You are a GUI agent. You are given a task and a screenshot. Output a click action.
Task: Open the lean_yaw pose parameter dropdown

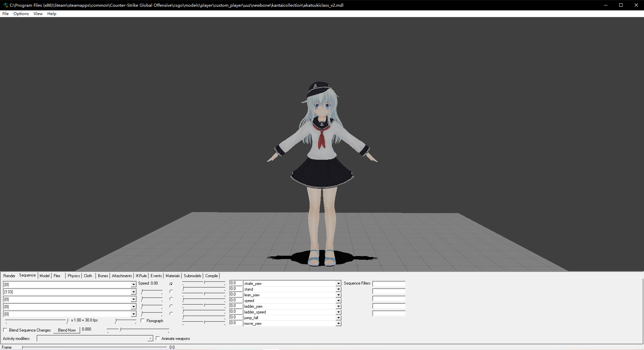[338, 295]
